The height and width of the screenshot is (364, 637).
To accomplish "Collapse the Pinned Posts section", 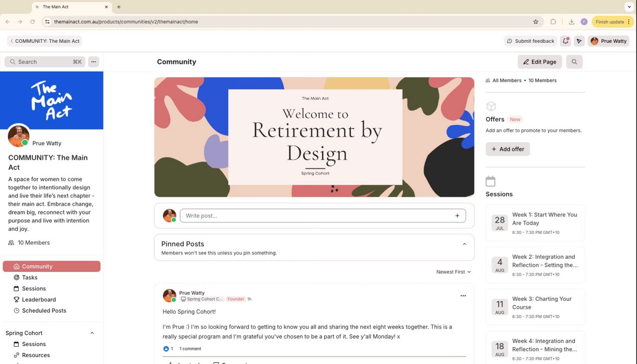I will click(x=464, y=244).
